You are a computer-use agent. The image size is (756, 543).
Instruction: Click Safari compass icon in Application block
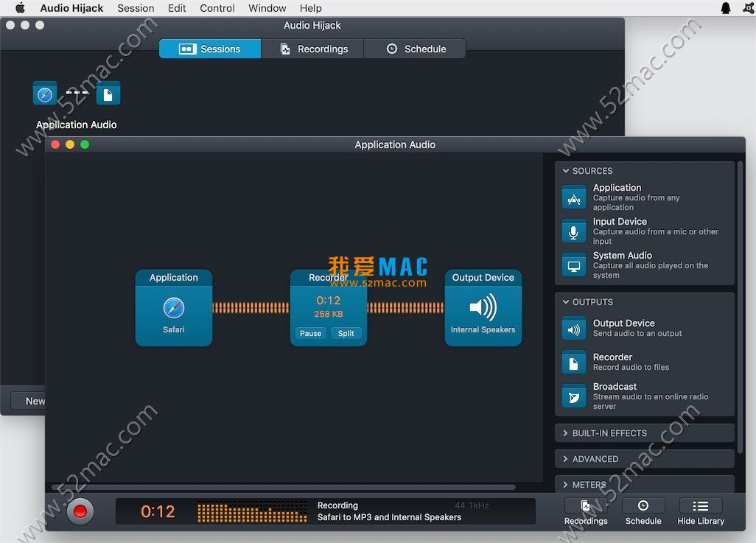(x=174, y=308)
